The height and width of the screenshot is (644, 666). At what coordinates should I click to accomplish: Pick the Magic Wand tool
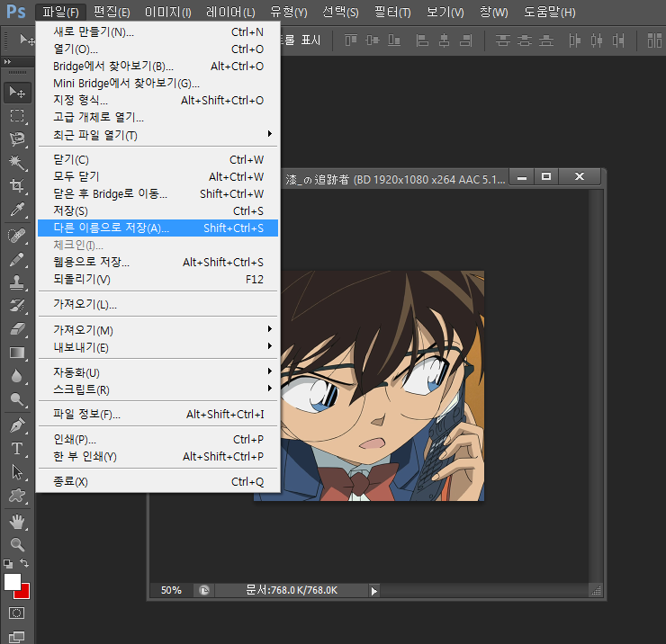pos(17,163)
